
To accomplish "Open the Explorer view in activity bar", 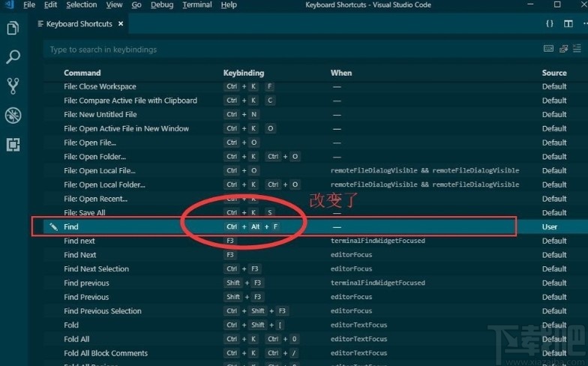I will click(x=13, y=28).
